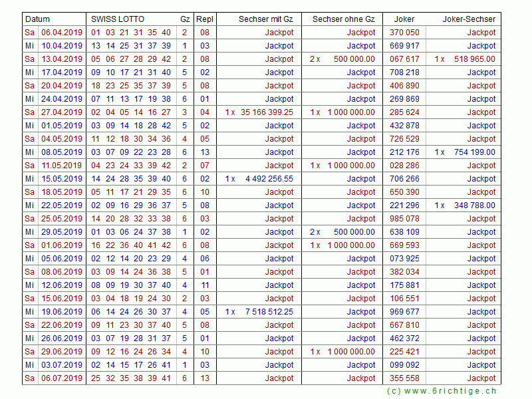Select the Joker number 099 092
532x399 pixels.
404,365
